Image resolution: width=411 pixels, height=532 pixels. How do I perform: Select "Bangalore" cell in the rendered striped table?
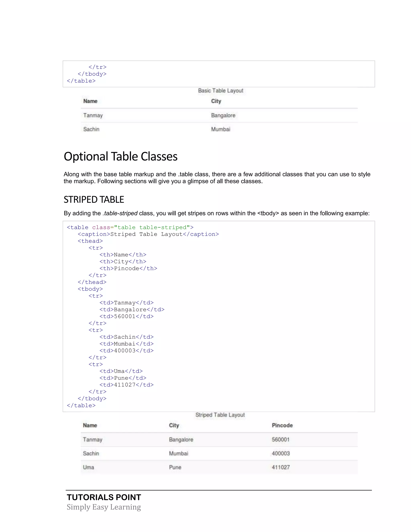181,440
